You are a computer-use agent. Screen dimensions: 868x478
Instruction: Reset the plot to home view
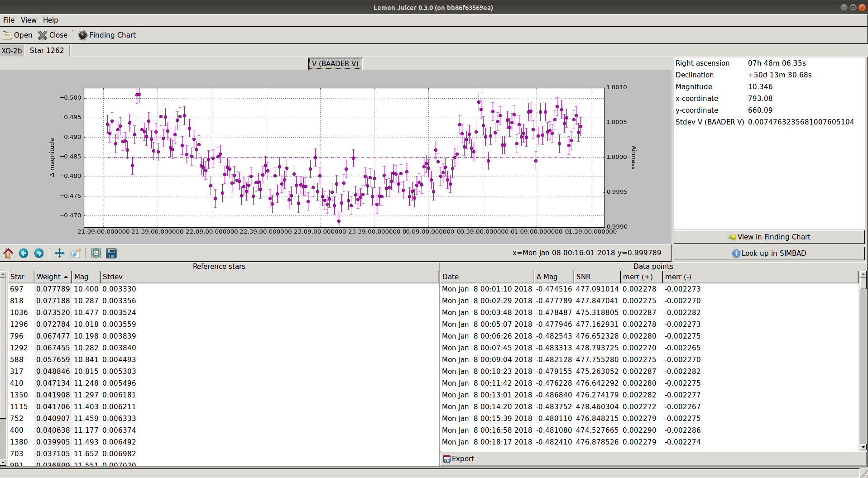[x=8, y=253]
